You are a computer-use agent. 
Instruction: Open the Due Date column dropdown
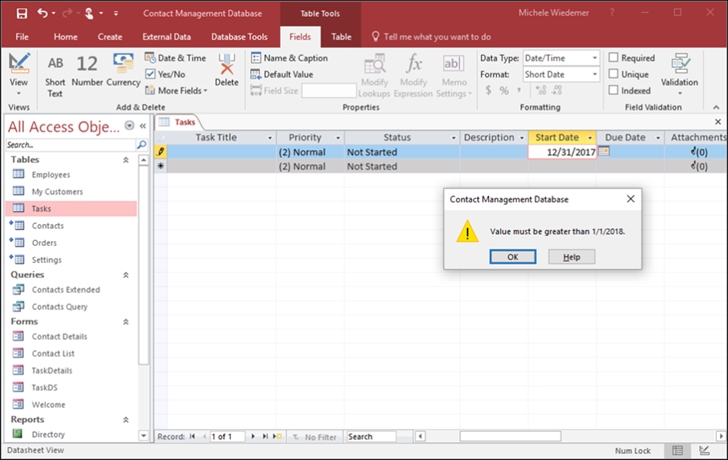point(658,138)
